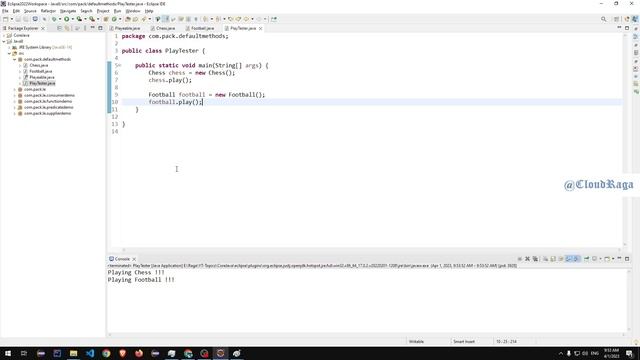Click Collapse All in Package Explorer
Screen dimensions: 640x360
pyautogui.click(x=60, y=28)
